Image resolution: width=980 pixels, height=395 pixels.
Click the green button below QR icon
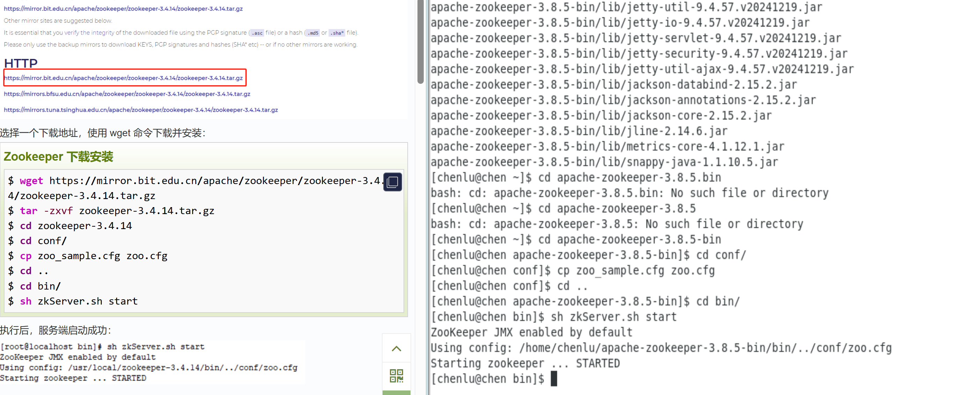[x=396, y=392]
